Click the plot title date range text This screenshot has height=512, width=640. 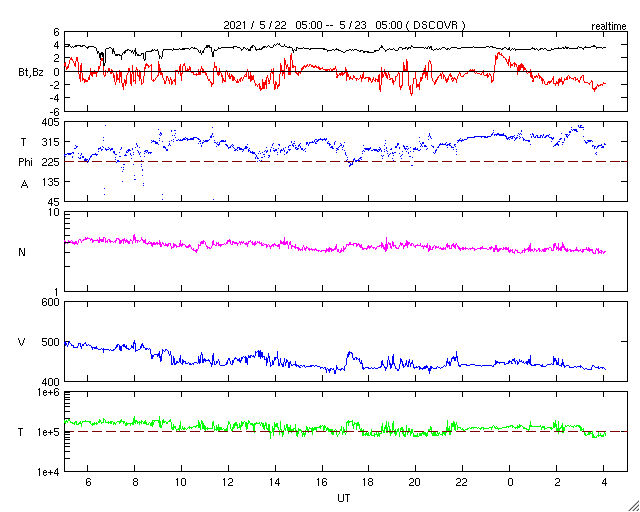tap(344, 25)
